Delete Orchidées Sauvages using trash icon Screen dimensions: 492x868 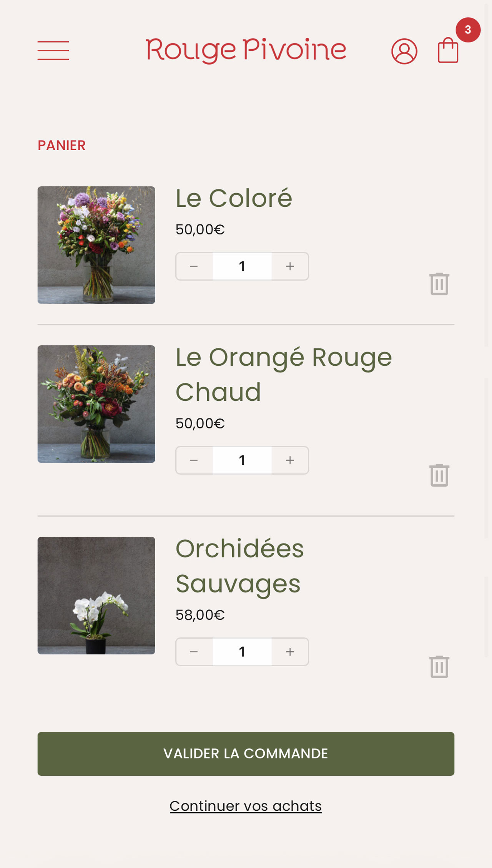click(x=439, y=667)
